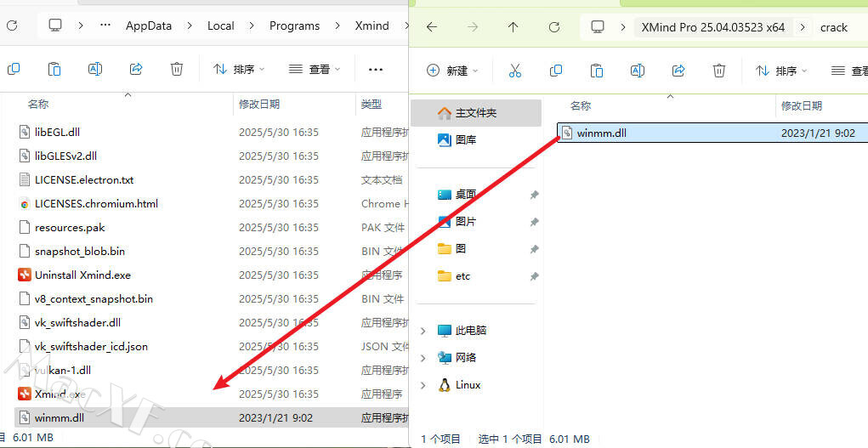Go to XMind Pro 25.04.03523 x64 breadcrumb

tap(713, 27)
